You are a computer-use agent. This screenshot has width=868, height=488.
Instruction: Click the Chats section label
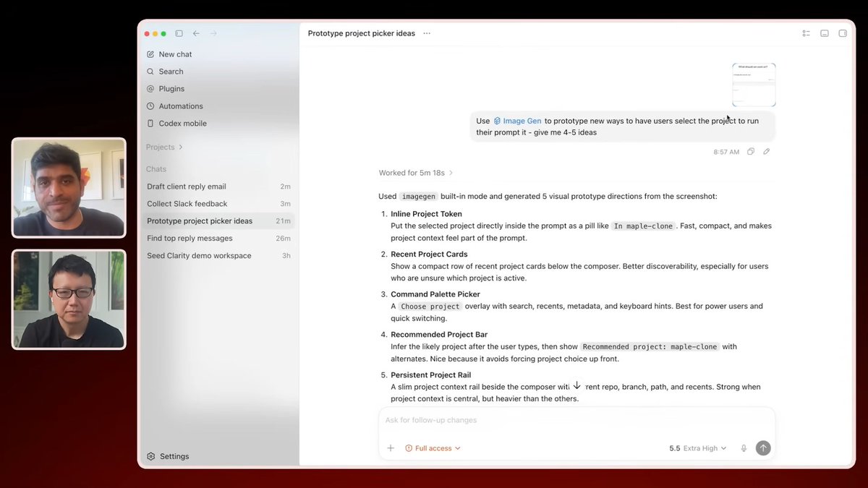click(x=156, y=169)
